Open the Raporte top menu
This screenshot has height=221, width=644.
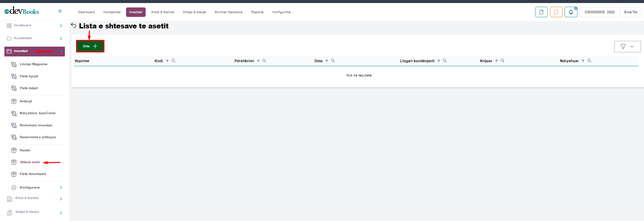(x=257, y=12)
